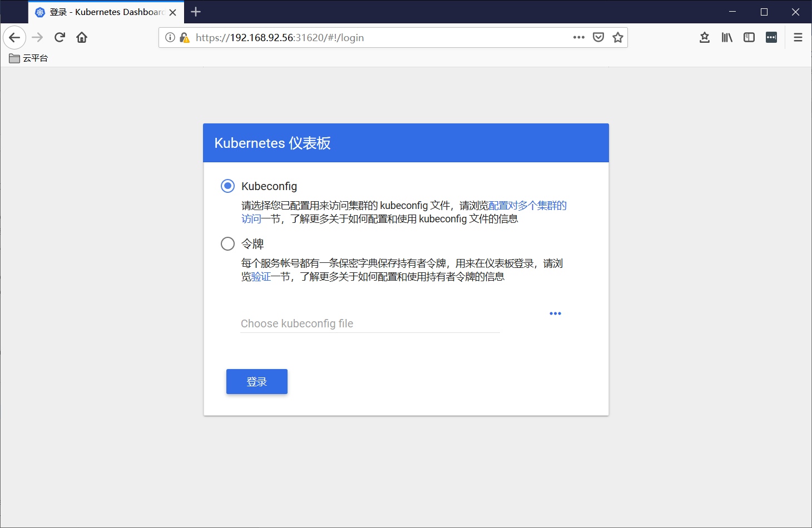
Task: Click the blue three-dot icon beside kubeconfig field
Action: [x=555, y=313]
